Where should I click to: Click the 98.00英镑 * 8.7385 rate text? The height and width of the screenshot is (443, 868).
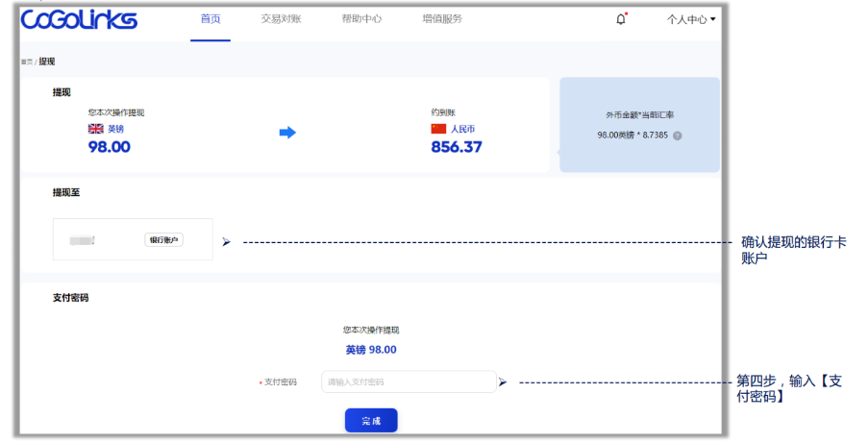[x=632, y=135]
